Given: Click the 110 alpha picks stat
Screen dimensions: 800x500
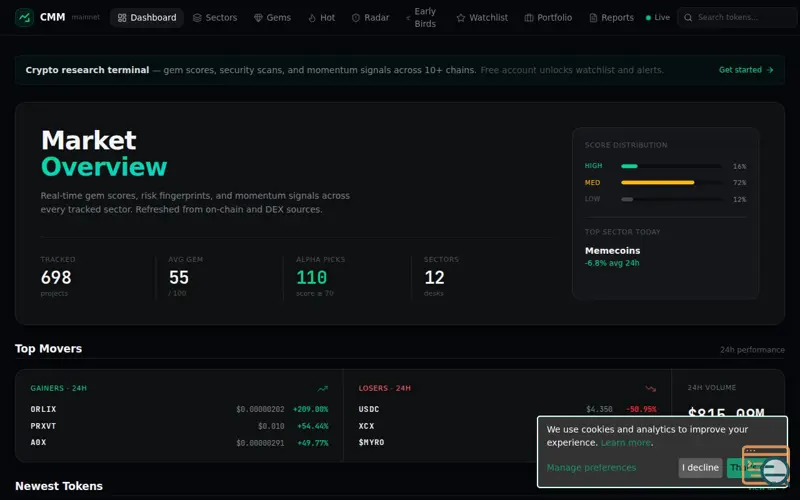Looking at the screenshot, I should [x=312, y=278].
